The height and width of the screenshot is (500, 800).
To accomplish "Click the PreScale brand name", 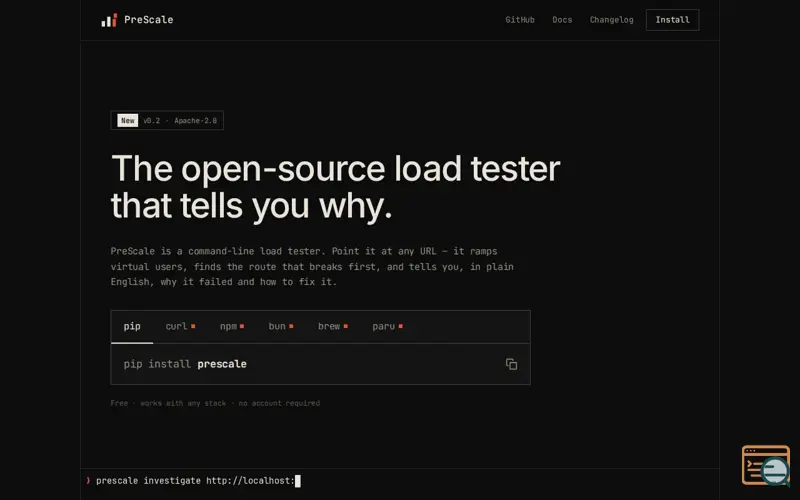I will (148, 20).
